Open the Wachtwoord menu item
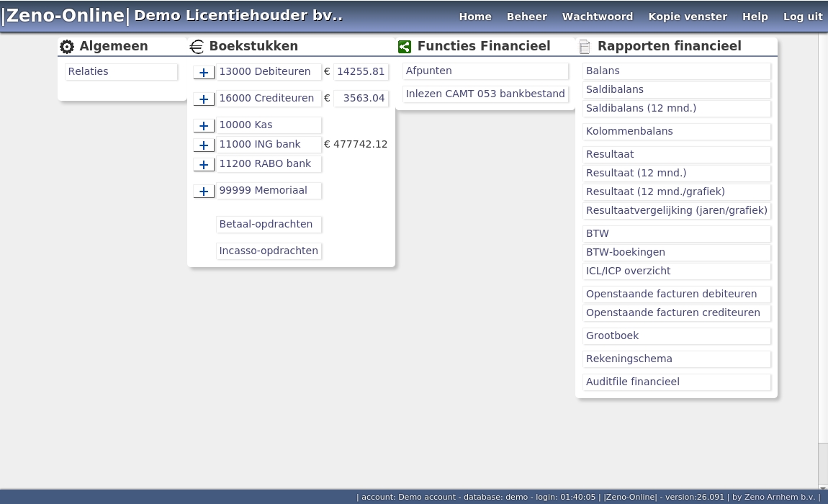 pyautogui.click(x=597, y=17)
